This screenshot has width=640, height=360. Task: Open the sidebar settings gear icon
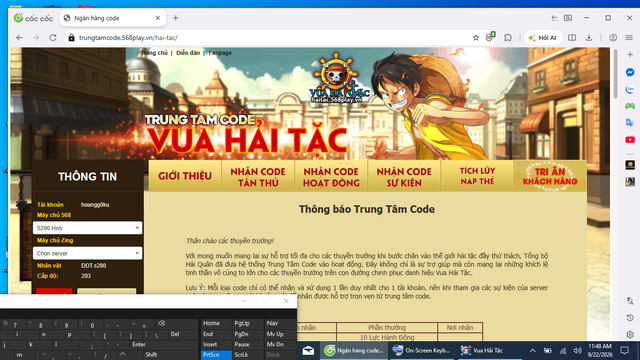click(x=630, y=334)
